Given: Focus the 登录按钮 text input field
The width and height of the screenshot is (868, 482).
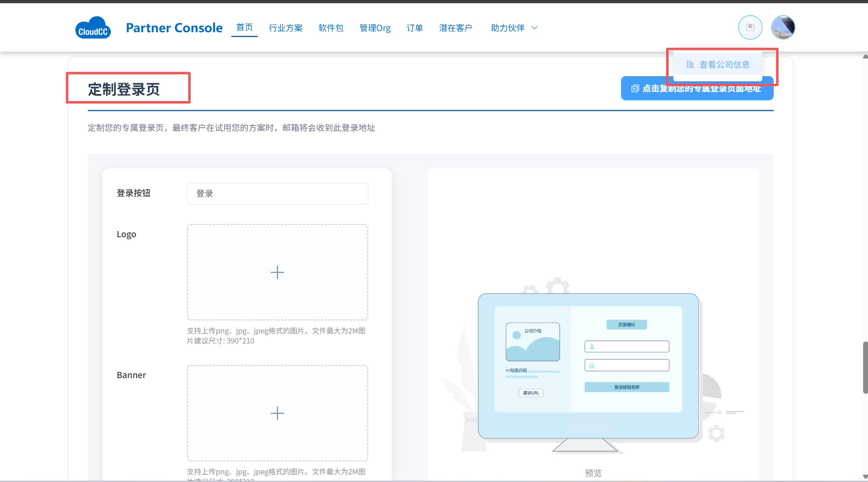Looking at the screenshot, I should (x=277, y=194).
